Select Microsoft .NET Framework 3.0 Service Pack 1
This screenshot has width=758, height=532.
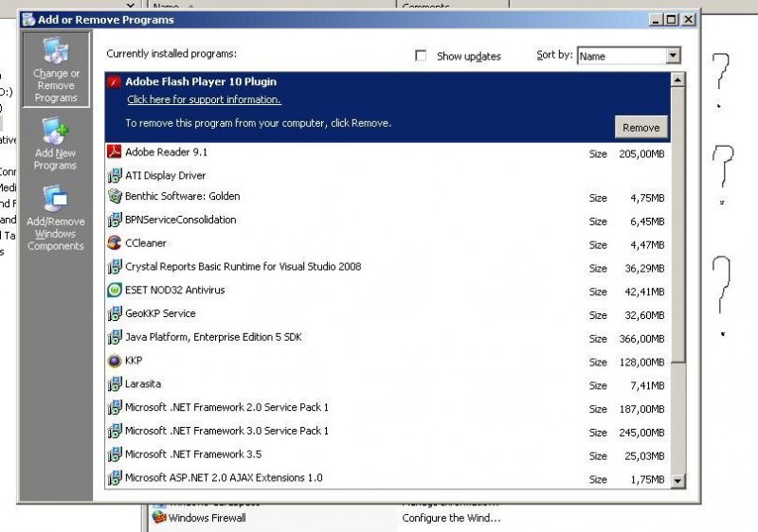(388, 432)
